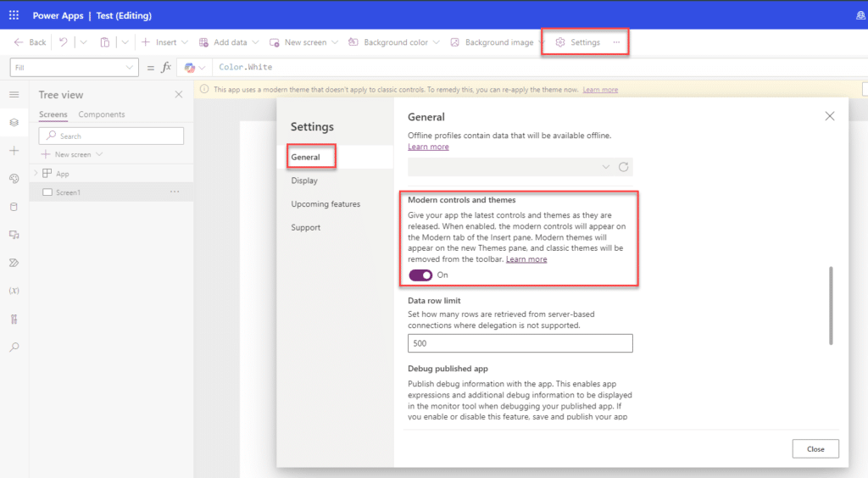Viewport: 868px width, 478px height.
Task: Click the Data row limit input field
Action: pos(520,343)
